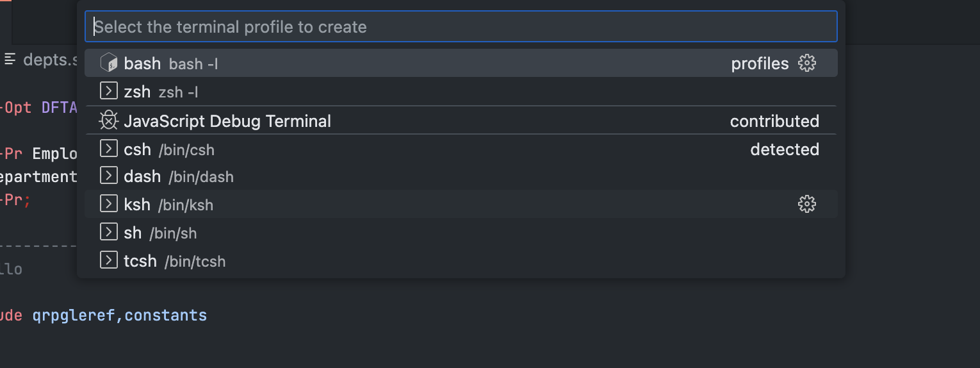980x368 pixels.
Task: Click the JavaScript Debug Terminal bug icon
Action: 109,121
